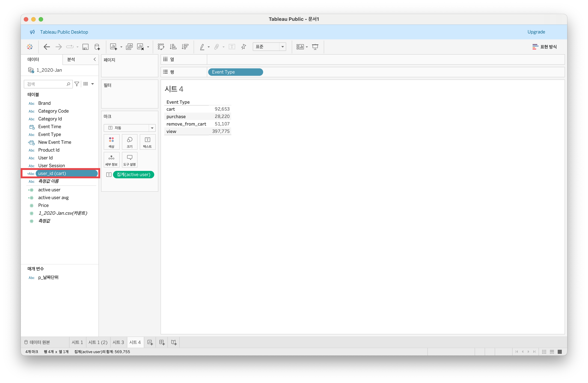588x383 pixels.
Task: Click the sort ascending icon
Action: click(x=173, y=47)
